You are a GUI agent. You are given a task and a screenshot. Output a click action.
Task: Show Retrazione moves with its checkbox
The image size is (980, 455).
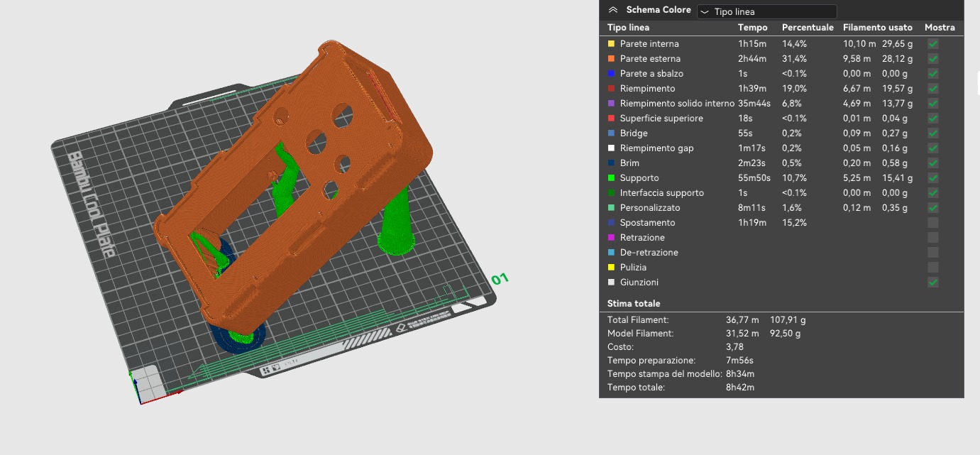[933, 238]
